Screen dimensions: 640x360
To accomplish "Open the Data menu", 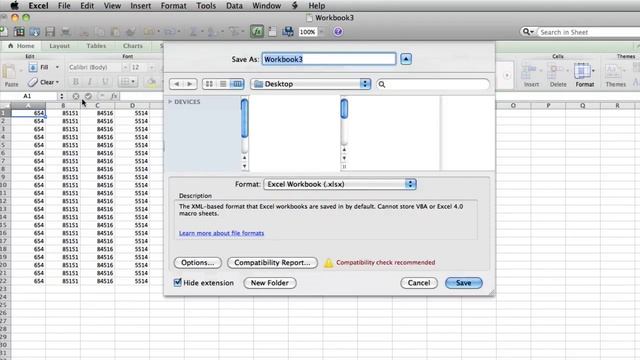I will coord(234,6).
